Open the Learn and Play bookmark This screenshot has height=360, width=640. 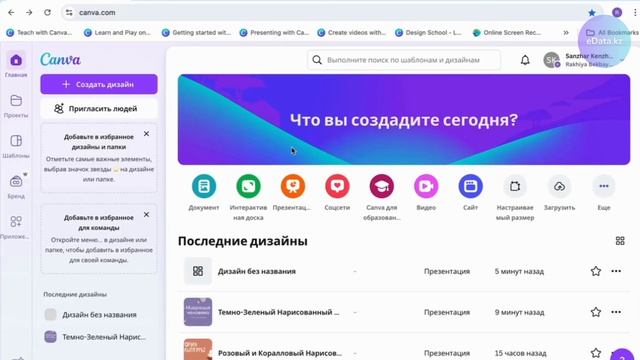click(x=117, y=33)
